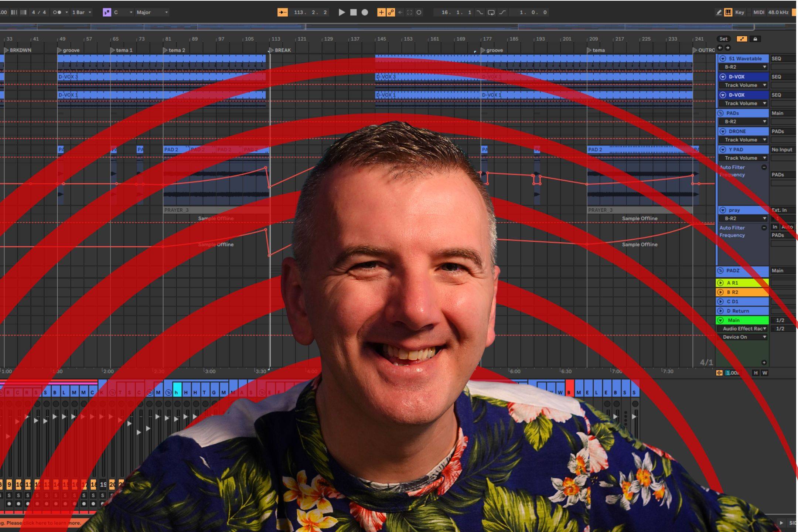Screen dimensions: 798x532
Task: Fold the Y PAD track
Action: [x=723, y=149]
